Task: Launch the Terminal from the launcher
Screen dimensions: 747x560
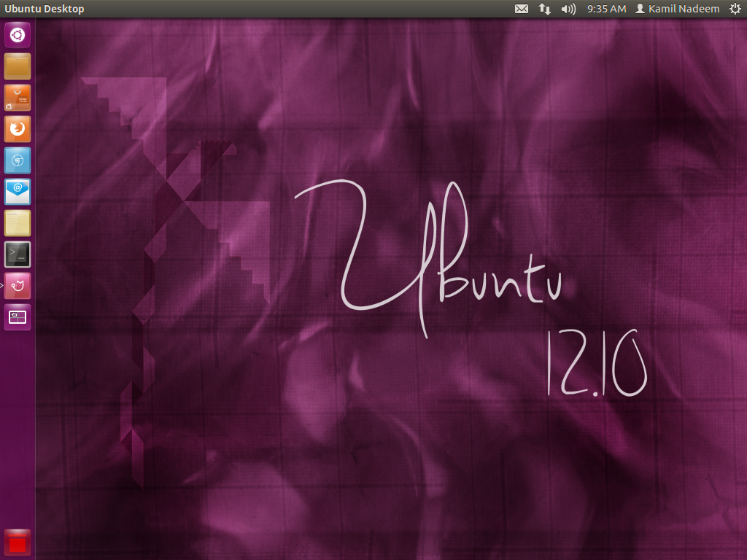Action: tap(18, 254)
